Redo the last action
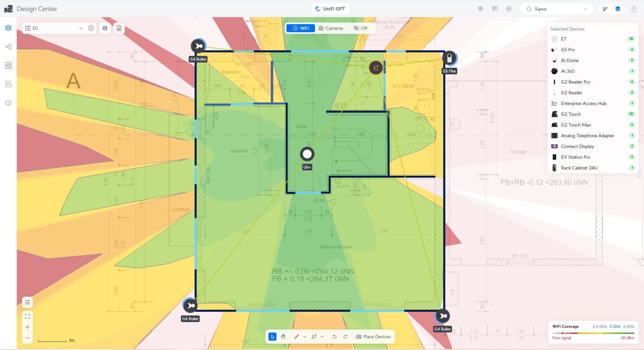The image size is (644, 350). [345, 337]
